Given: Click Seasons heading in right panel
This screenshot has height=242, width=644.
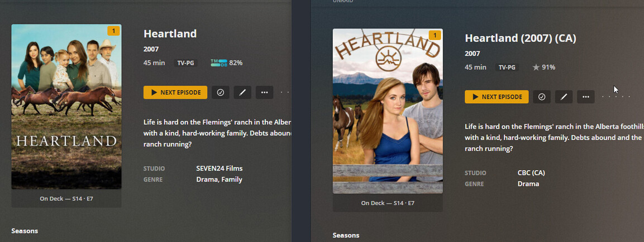Looking at the screenshot, I should (346, 235).
